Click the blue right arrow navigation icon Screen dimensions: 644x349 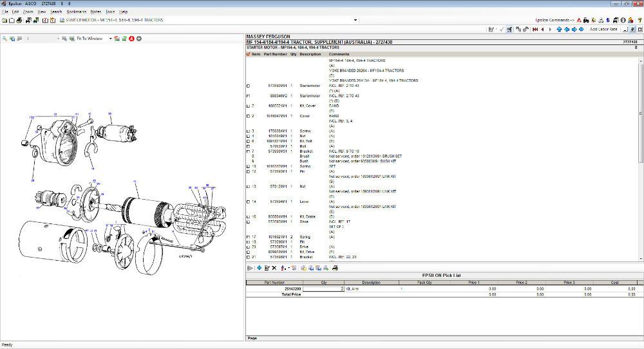click(x=574, y=29)
